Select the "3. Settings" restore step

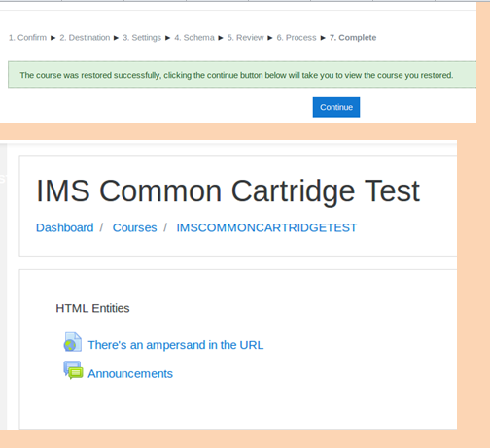[x=142, y=38]
